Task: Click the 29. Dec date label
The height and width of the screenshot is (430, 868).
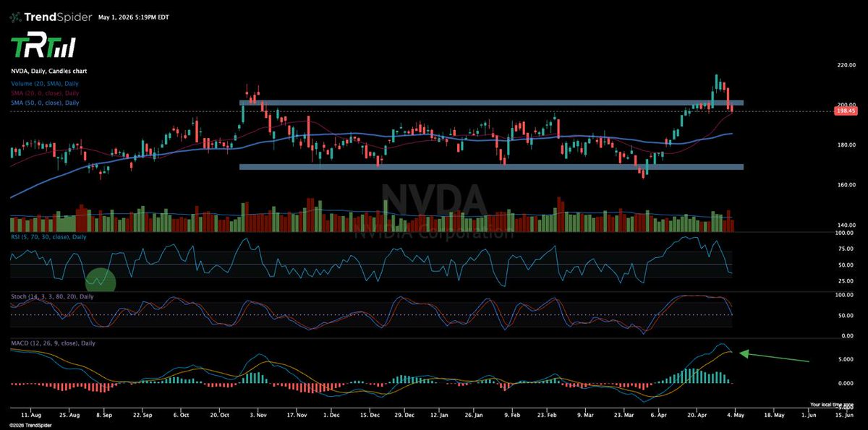Action: pos(405,417)
